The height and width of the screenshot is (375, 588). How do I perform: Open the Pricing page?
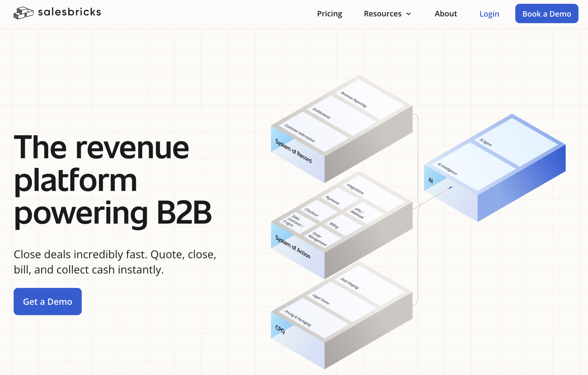[x=329, y=13]
